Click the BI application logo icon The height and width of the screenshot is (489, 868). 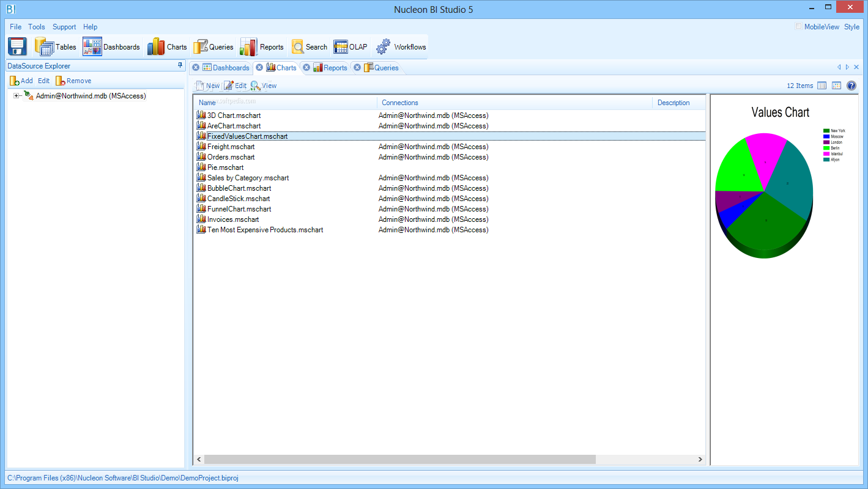pyautogui.click(x=10, y=9)
